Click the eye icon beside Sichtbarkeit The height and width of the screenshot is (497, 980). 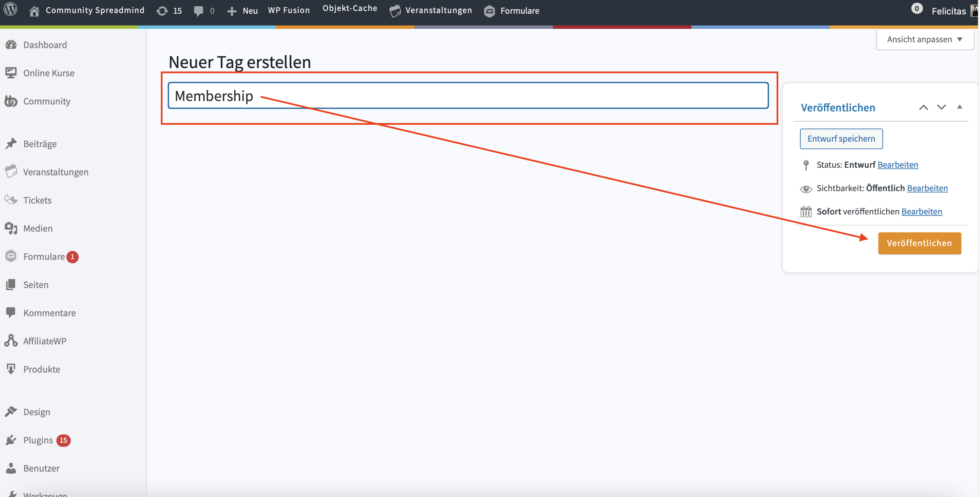(x=806, y=189)
